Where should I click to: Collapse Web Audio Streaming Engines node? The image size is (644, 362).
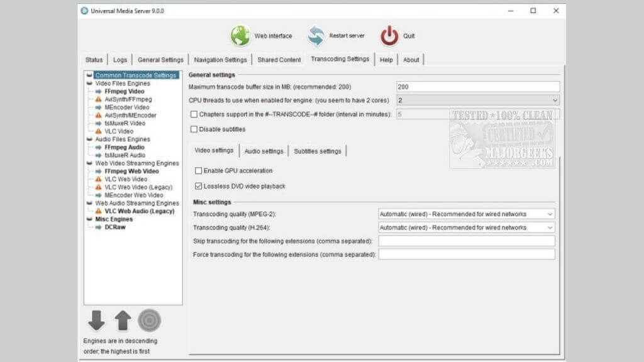(x=89, y=203)
